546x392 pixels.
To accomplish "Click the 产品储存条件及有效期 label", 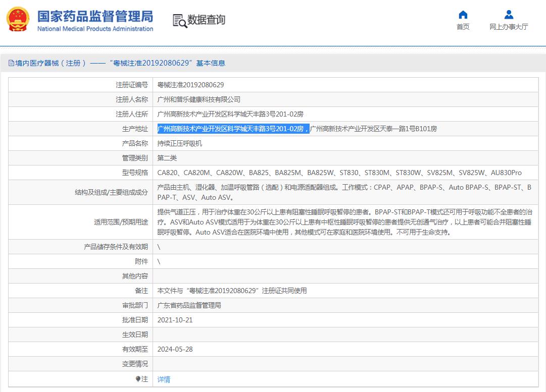I will point(116,247).
